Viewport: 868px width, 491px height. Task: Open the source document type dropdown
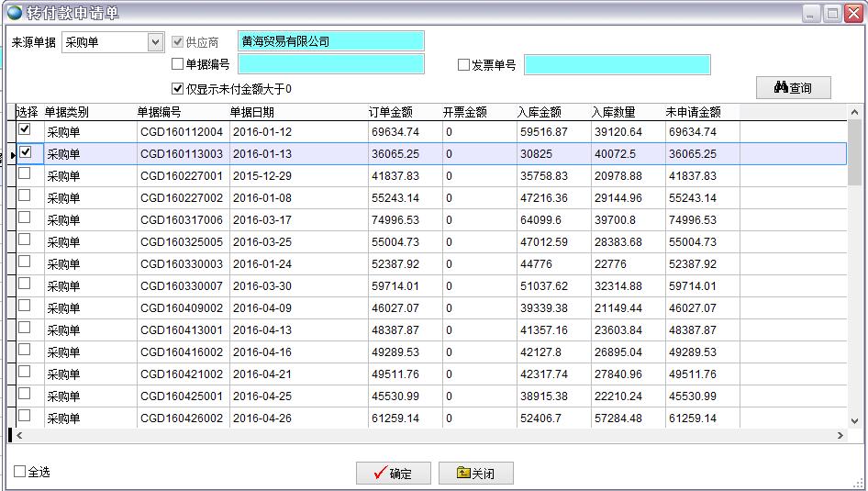(x=155, y=42)
